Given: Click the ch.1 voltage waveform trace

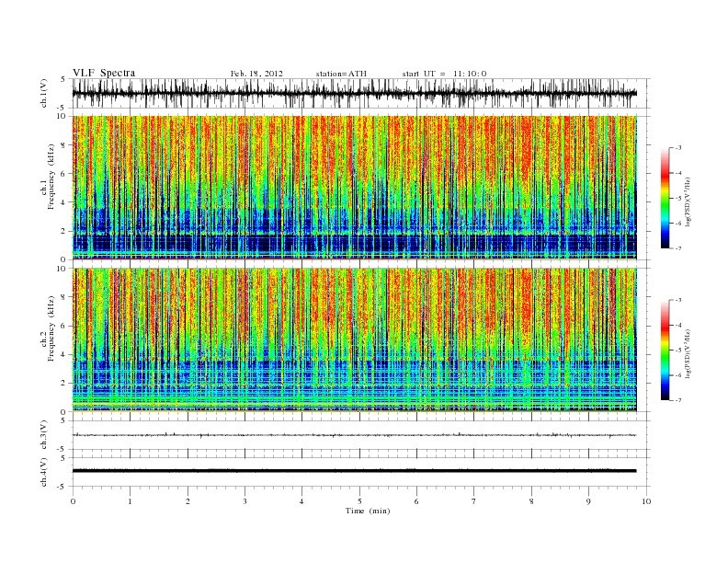Looking at the screenshot, I should tap(354, 93).
